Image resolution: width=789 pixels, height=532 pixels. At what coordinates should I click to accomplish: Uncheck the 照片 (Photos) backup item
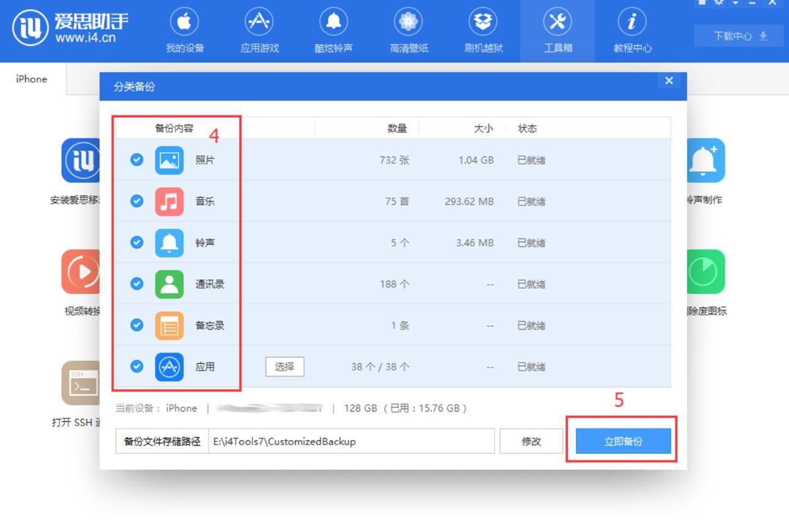tap(136, 160)
